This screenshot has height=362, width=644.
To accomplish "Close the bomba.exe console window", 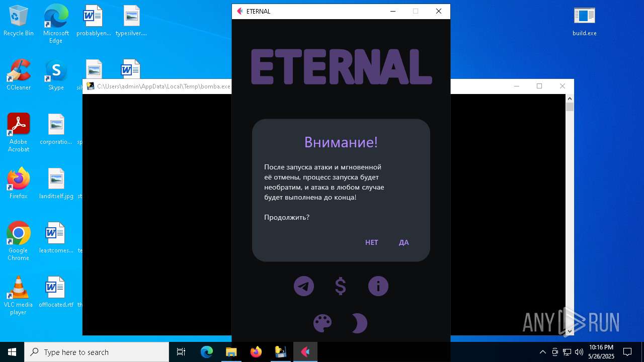I will pyautogui.click(x=562, y=86).
